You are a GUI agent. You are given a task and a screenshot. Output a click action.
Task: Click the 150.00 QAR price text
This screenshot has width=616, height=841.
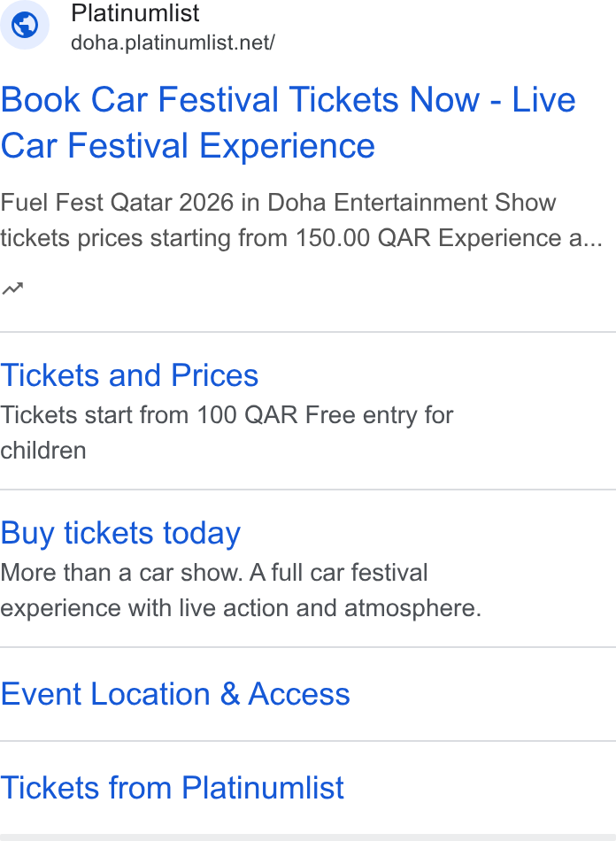click(x=363, y=238)
